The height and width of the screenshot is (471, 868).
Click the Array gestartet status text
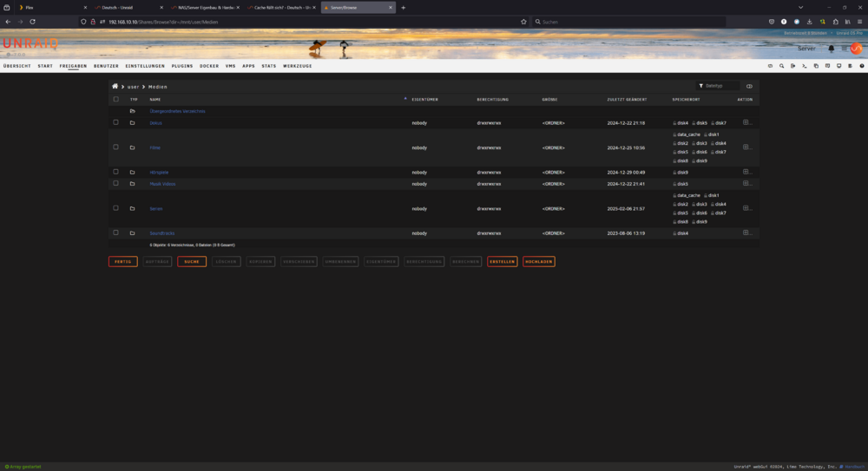[x=23, y=467]
